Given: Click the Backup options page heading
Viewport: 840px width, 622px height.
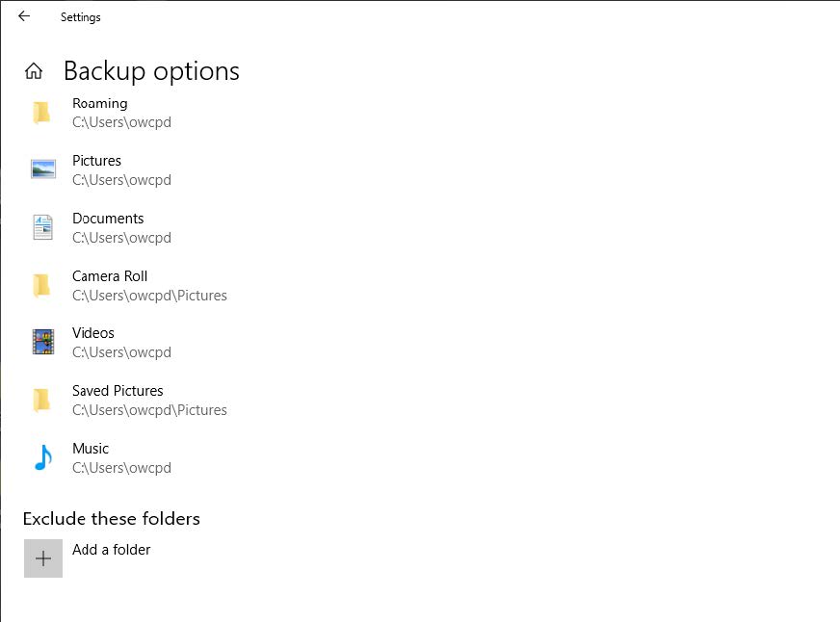Looking at the screenshot, I should coord(151,71).
